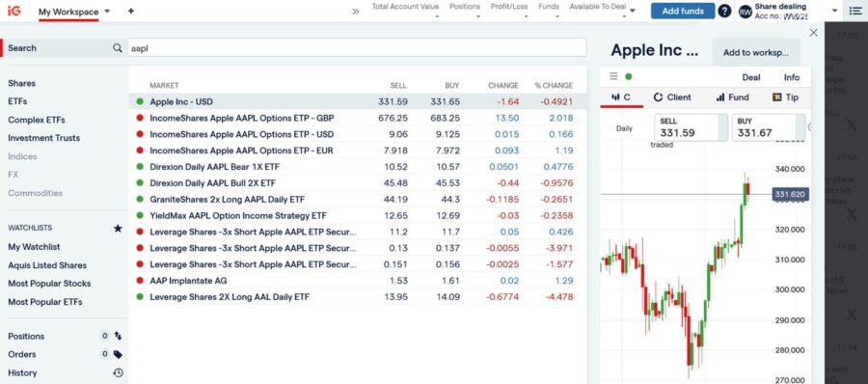This screenshot has width=868, height=384.
Task: Open the My Workspace dropdown arrow
Action: click(x=107, y=11)
